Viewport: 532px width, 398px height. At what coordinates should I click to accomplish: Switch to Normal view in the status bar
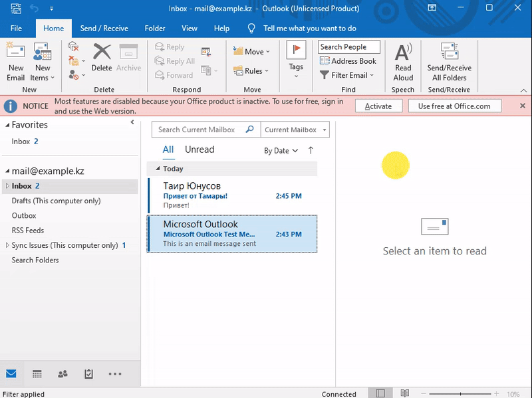pos(380,393)
